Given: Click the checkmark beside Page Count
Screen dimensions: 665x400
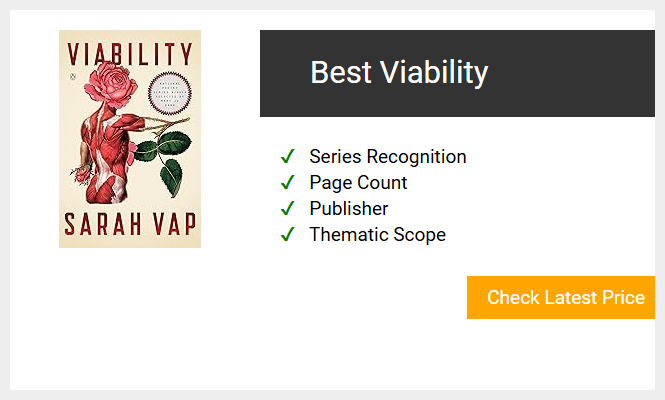Looking at the screenshot, I should [x=288, y=182].
